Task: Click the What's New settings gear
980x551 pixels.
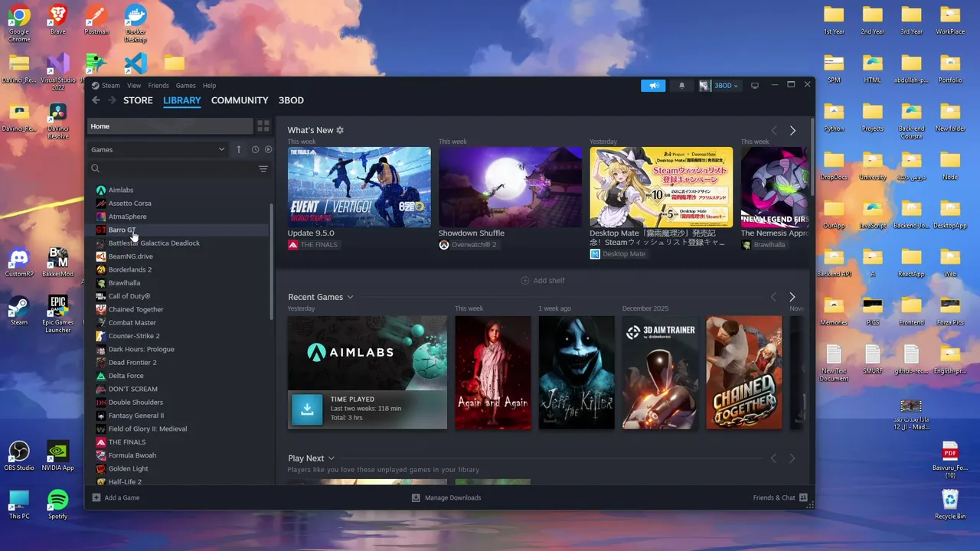Action: click(340, 130)
